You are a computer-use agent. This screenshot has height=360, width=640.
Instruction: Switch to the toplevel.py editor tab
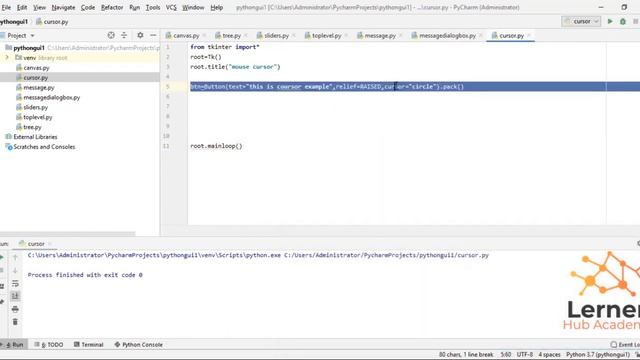pos(326,36)
